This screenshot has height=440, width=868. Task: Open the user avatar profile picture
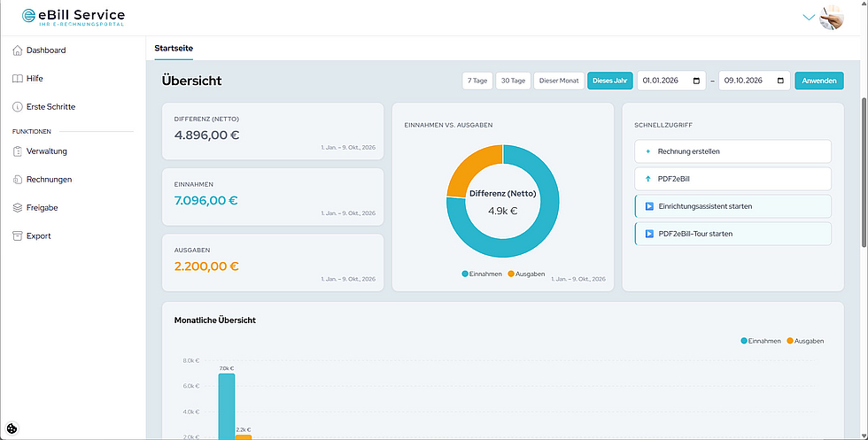[x=832, y=17]
